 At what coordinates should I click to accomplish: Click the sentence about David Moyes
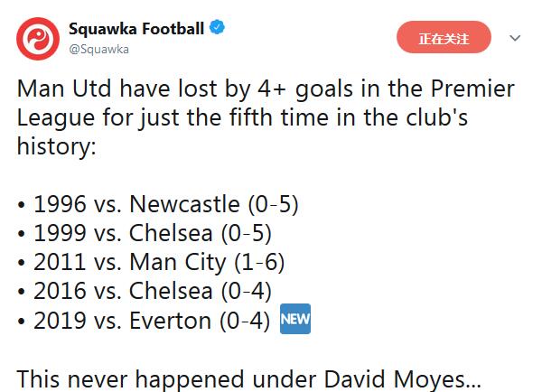249,378
